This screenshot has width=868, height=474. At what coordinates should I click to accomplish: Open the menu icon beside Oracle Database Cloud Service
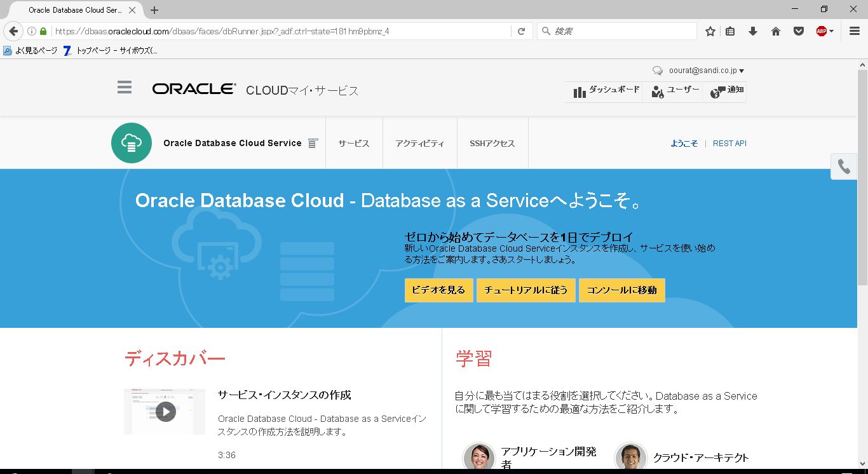(313, 143)
